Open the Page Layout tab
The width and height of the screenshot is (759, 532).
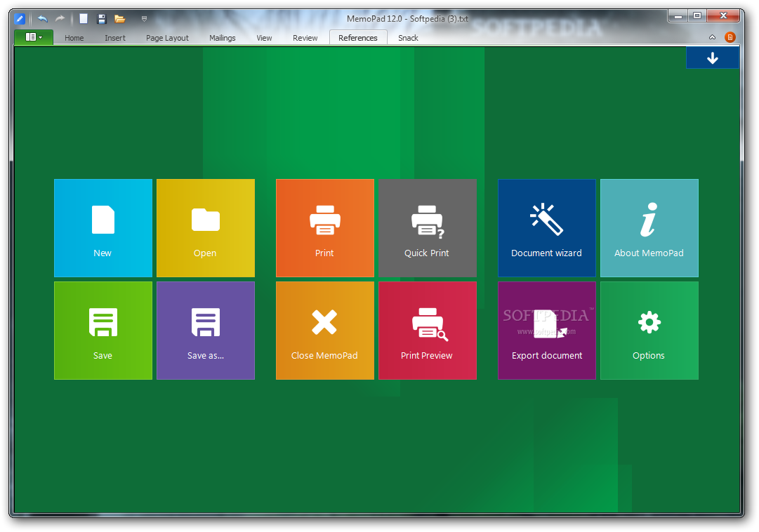[x=167, y=38]
